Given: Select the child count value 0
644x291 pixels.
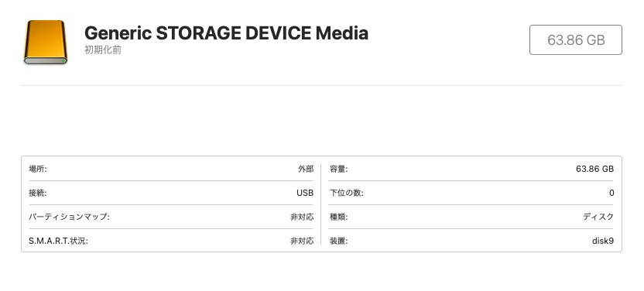Looking at the screenshot, I should click(x=611, y=193).
